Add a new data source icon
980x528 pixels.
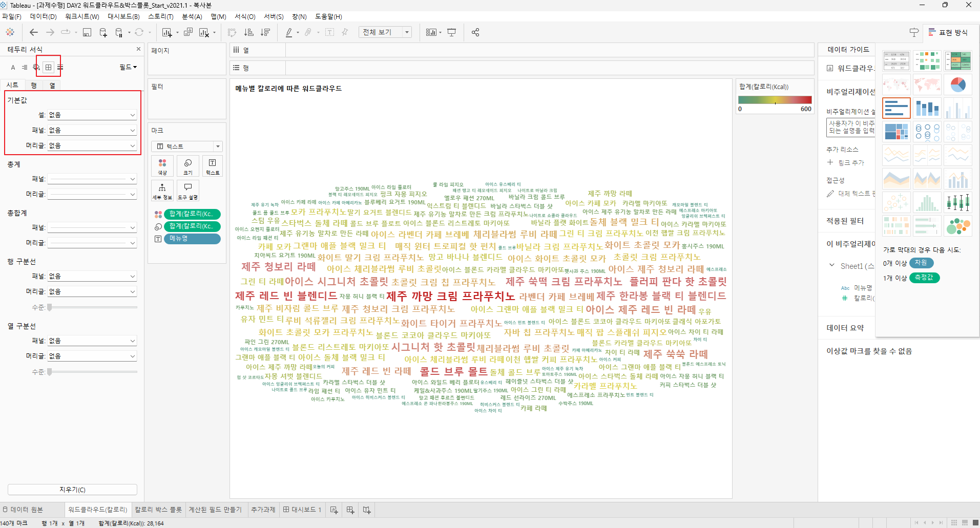pos(103,32)
